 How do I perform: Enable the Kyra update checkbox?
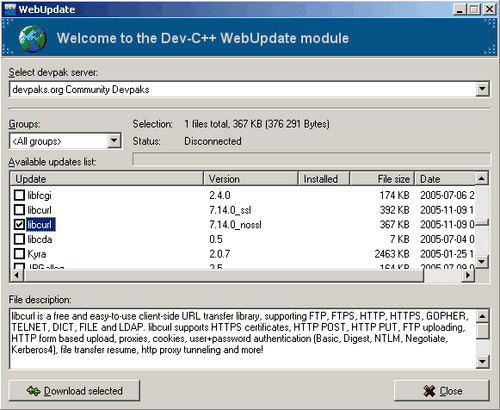click(x=19, y=254)
